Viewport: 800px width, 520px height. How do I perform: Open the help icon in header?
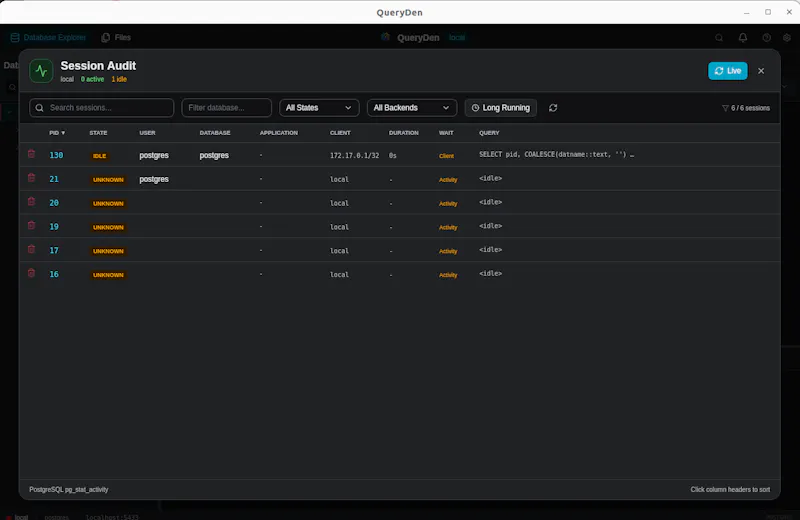point(766,38)
